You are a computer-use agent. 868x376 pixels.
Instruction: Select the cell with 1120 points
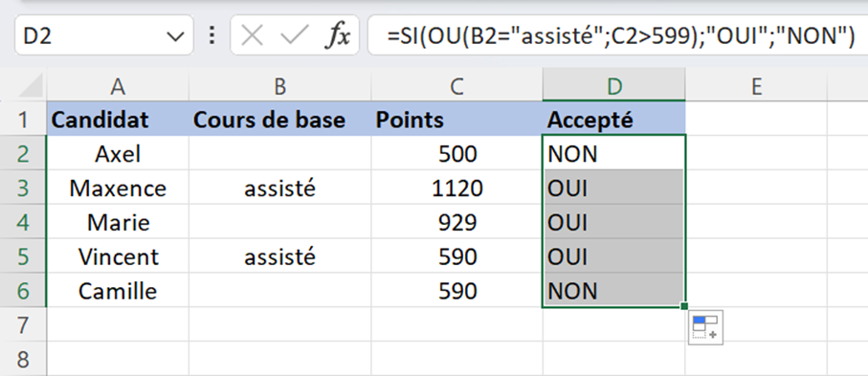pos(456,188)
